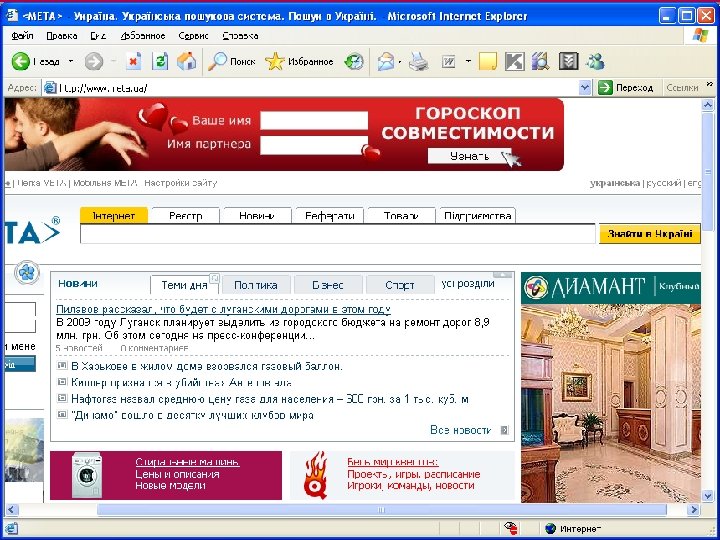
Task: Click the page icon in address bar
Action: point(50,88)
